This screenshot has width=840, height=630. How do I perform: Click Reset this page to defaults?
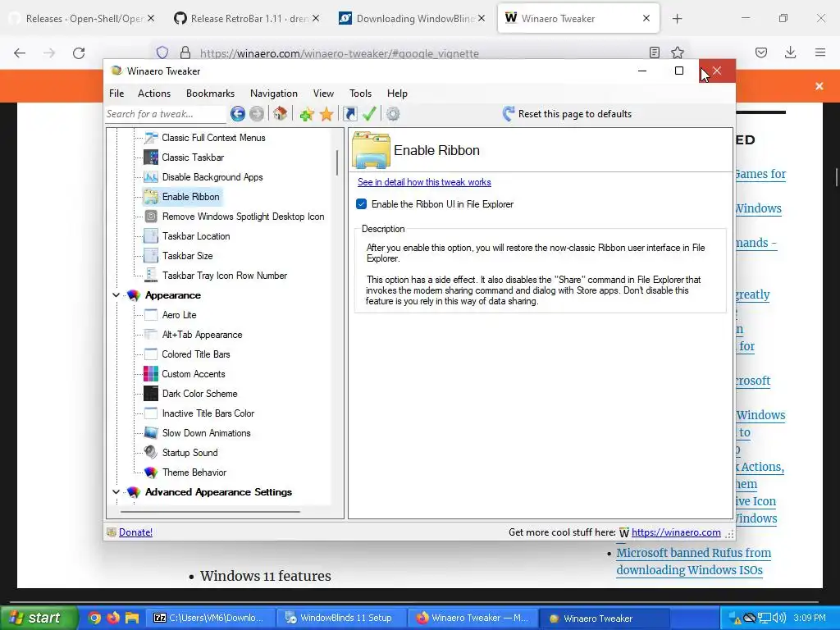(568, 113)
